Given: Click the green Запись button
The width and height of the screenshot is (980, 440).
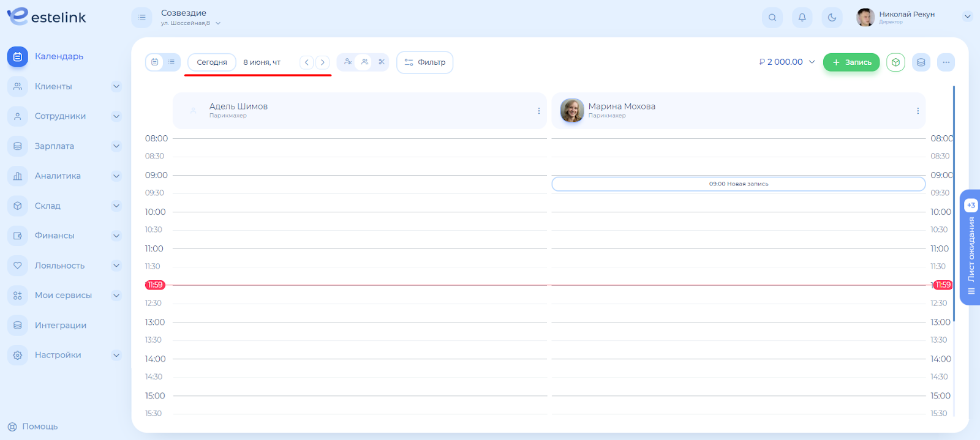Looking at the screenshot, I should 851,62.
